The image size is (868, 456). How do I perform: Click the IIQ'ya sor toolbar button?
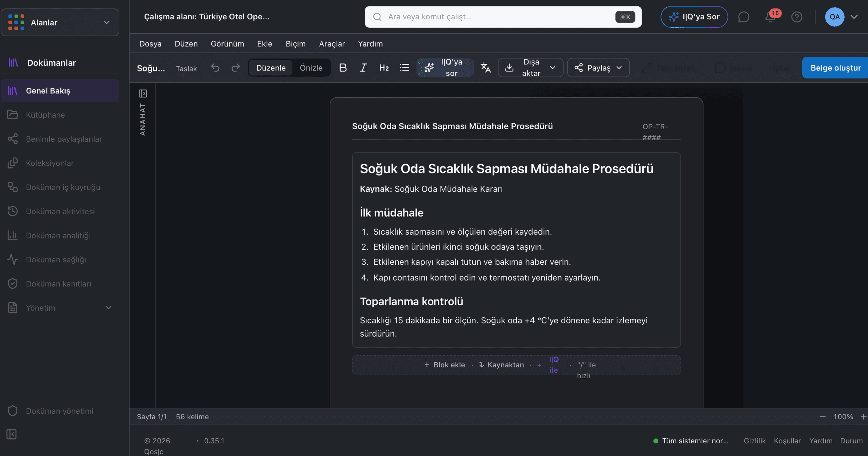click(x=445, y=68)
